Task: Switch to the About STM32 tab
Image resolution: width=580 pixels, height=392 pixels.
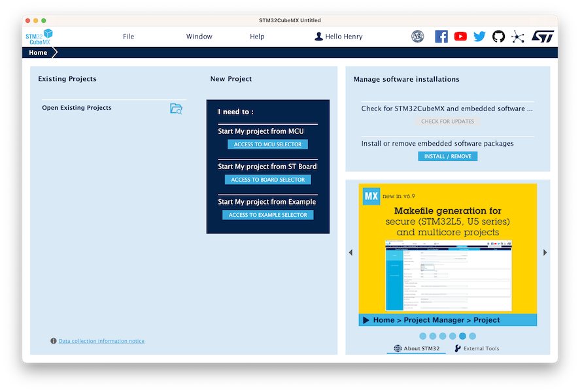Action: point(417,348)
